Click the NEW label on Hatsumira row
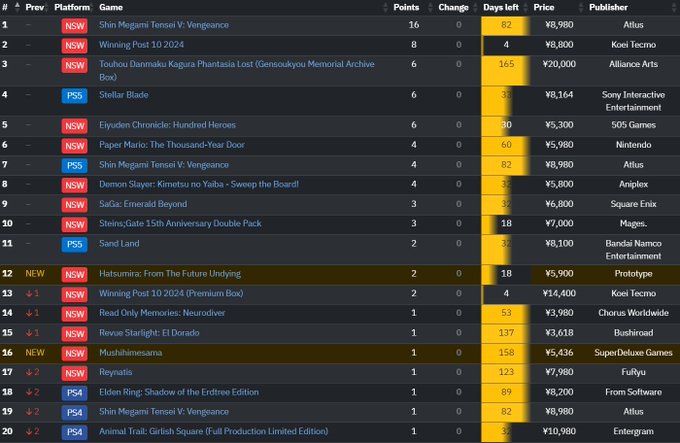 tap(35, 274)
